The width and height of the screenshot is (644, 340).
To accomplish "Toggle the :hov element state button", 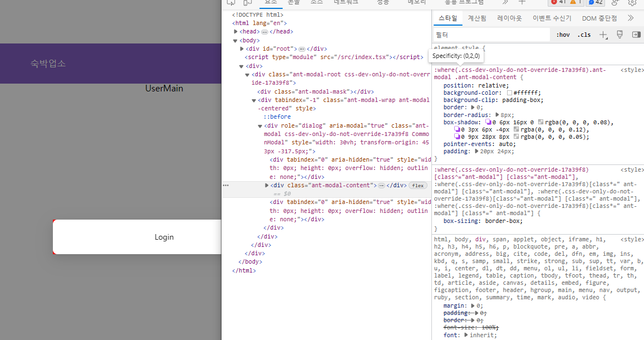I will [563, 35].
